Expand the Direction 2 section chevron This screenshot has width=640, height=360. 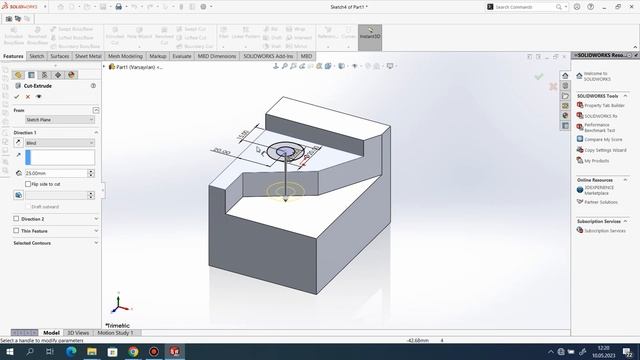pyautogui.click(x=96, y=219)
